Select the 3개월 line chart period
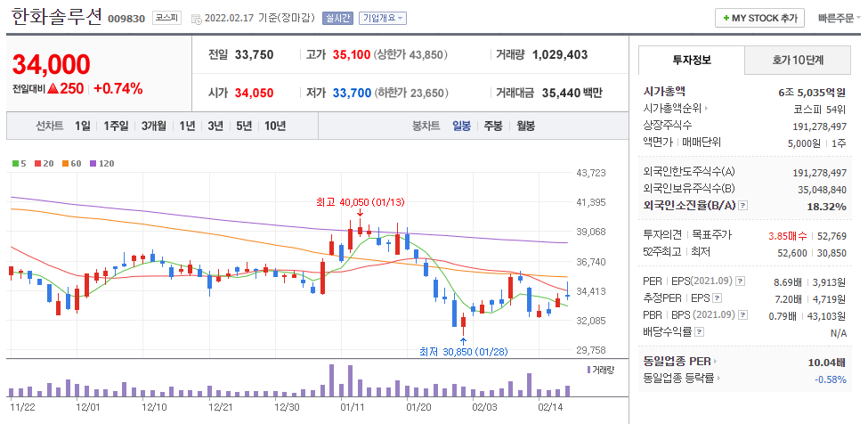The height and width of the screenshot is (424, 868). [x=153, y=126]
